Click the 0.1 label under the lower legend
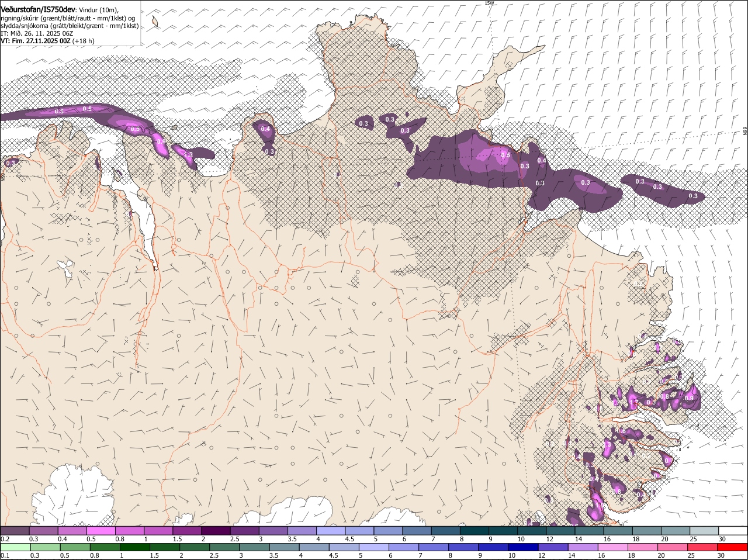 [x=5, y=556]
